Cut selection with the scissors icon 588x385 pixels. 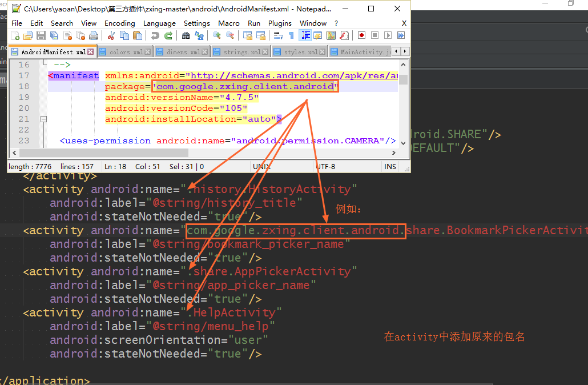click(111, 35)
